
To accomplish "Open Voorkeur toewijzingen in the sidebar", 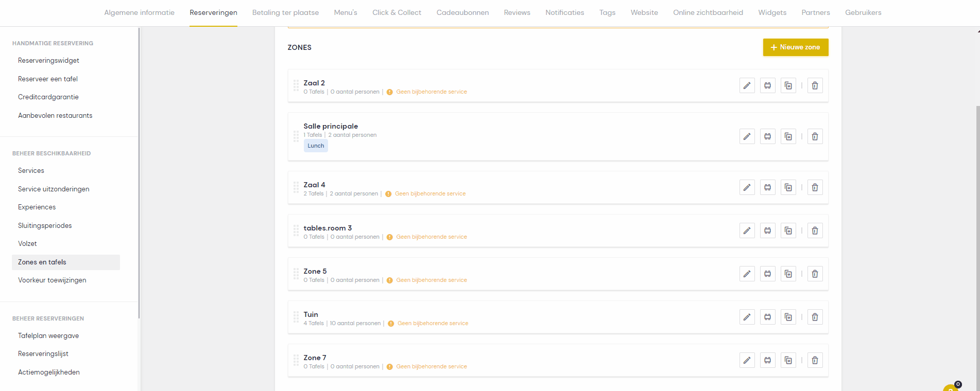I will tap(52, 280).
